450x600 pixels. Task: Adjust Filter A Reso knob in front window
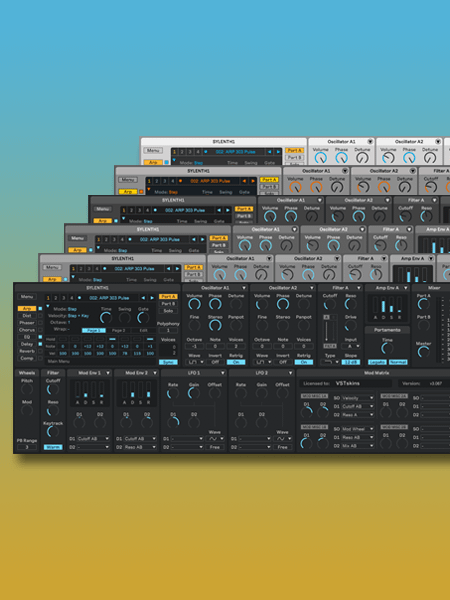click(351, 304)
